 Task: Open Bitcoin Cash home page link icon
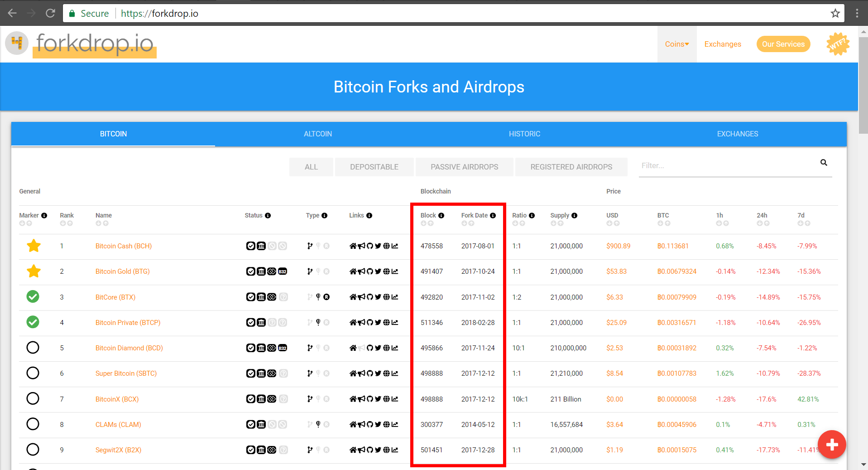[x=353, y=246]
